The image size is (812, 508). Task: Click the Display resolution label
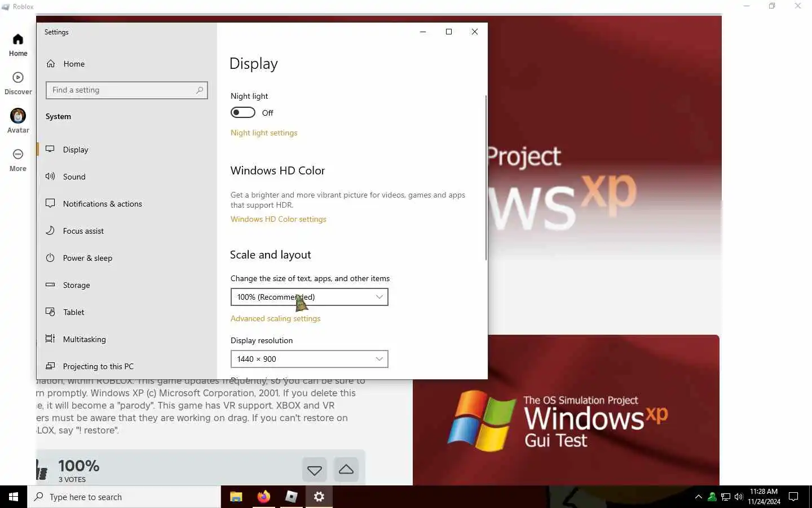pyautogui.click(x=262, y=340)
